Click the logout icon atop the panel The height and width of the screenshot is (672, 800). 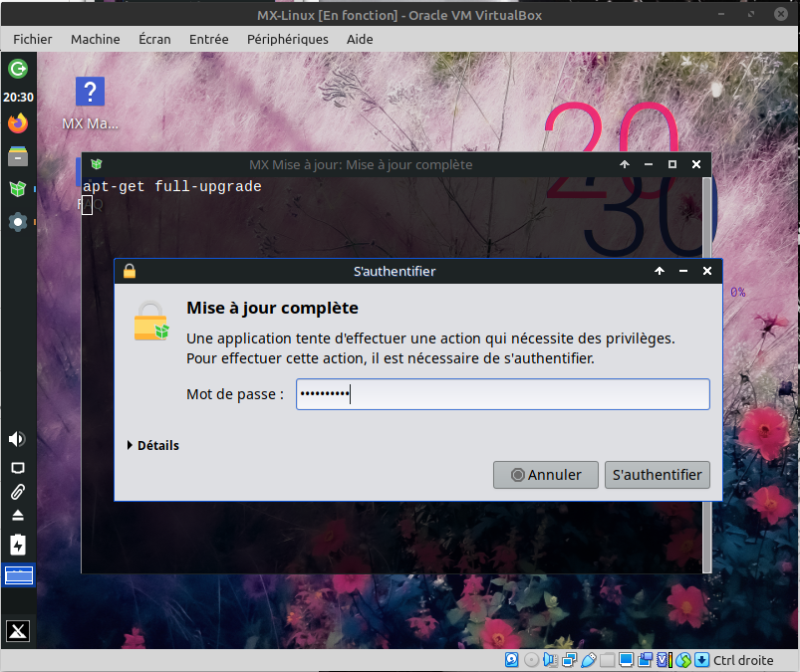18,69
